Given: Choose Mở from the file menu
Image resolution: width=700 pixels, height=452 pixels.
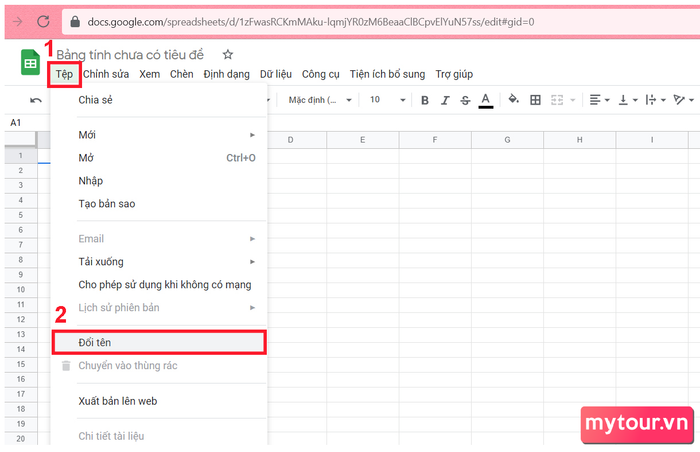Looking at the screenshot, I should [159, 158].
